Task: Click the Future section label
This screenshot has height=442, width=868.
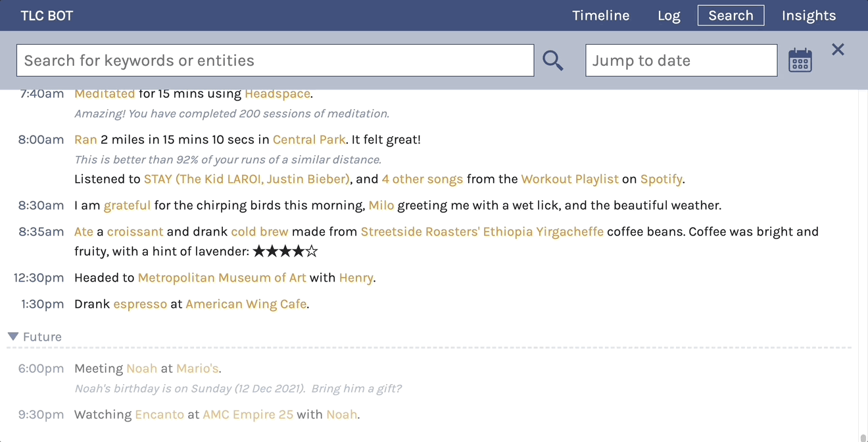Action: coord(42,337)
